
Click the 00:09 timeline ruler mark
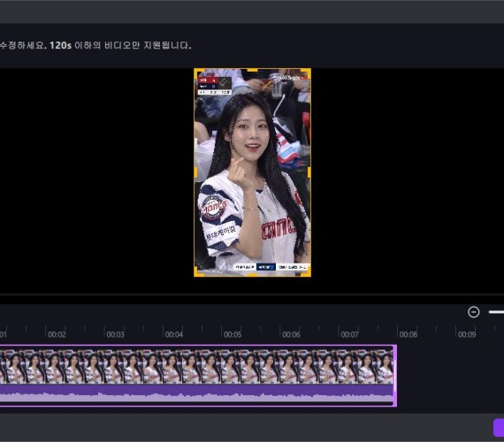tap(467, 334)
